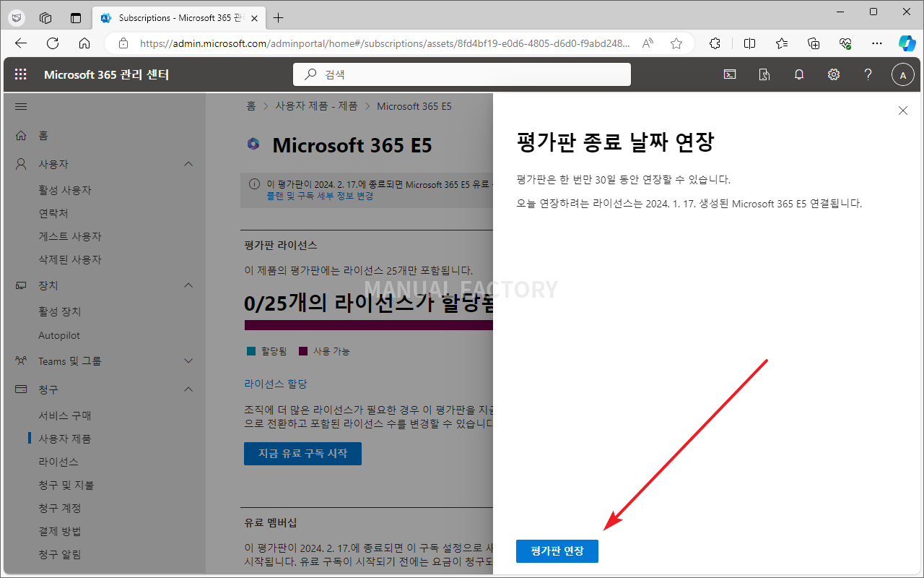Open 서비스 구매 in sidebar
Screen dimensions: 924x578
[65, 415]
